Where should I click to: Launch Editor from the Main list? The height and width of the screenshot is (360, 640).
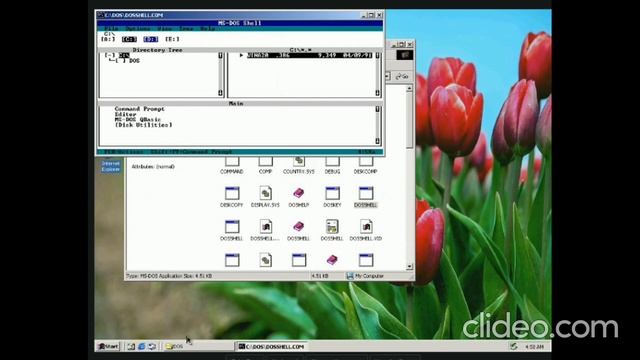click(125, 114)
